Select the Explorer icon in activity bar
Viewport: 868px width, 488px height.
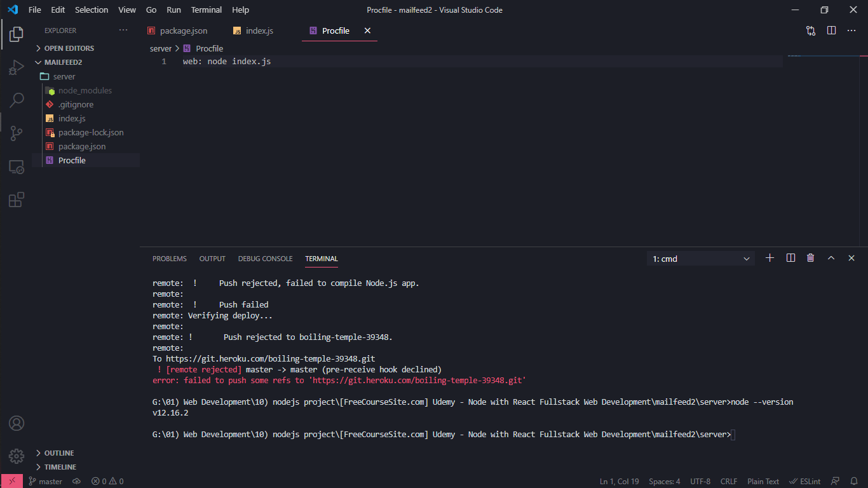point(16,34)
